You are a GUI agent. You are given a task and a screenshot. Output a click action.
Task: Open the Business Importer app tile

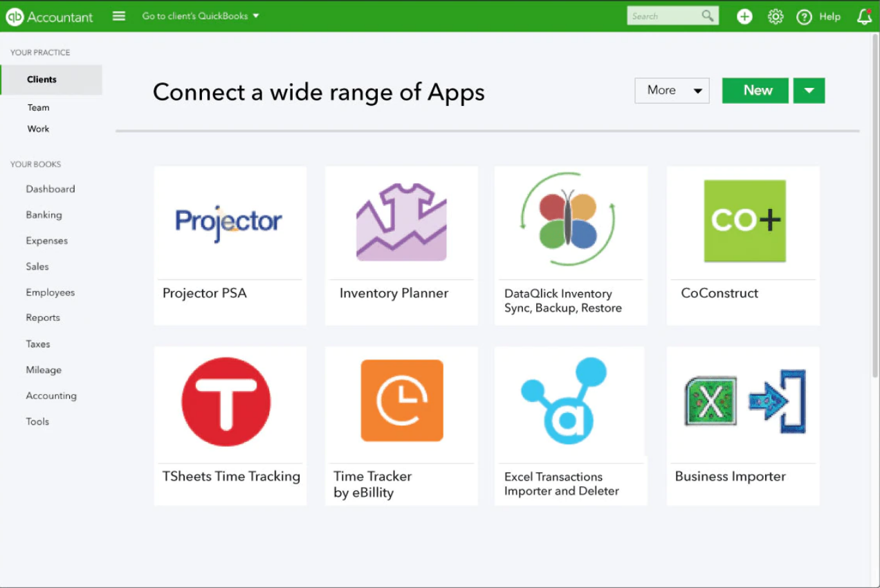point(743,425)
